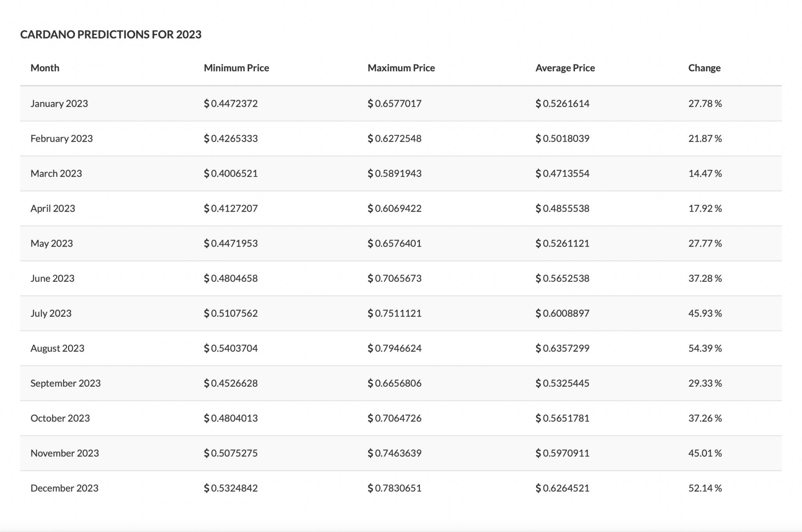The width and height of the screenshot is (802, 532).
Task: Select December minimum price $ 0.5324842
Action: pos(231,488)
